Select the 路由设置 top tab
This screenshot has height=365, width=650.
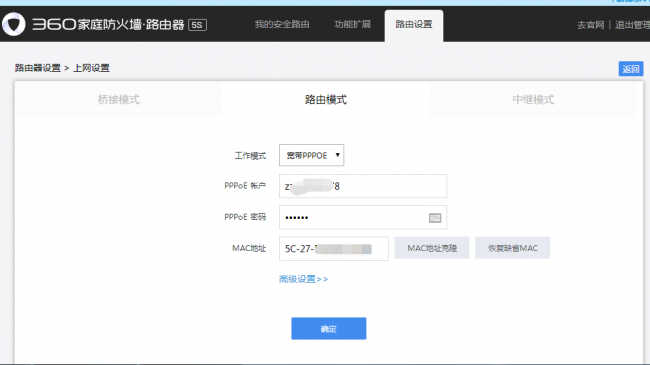414,26
